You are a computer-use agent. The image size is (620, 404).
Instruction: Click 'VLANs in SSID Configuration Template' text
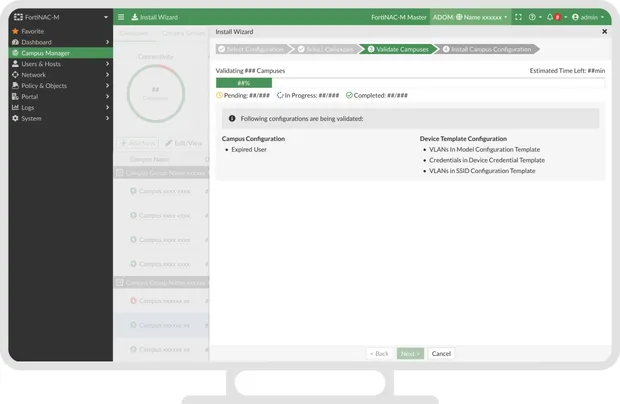tap(482, 171)
